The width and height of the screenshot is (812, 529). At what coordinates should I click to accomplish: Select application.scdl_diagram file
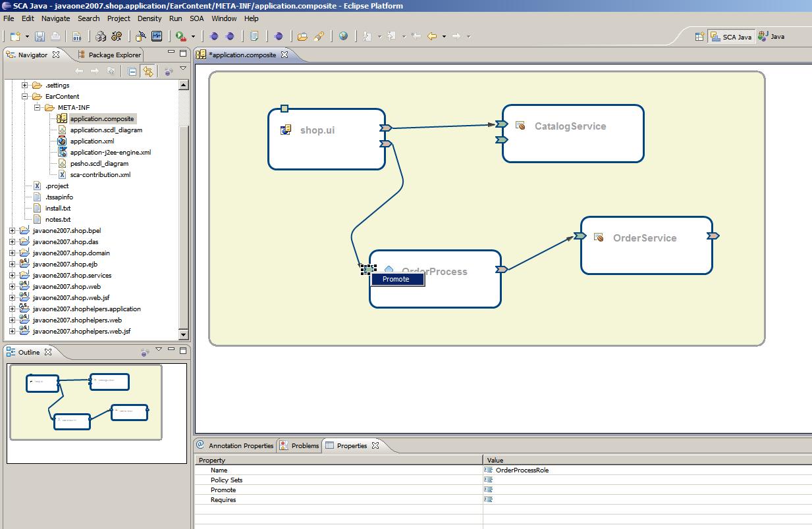[106, 130]
